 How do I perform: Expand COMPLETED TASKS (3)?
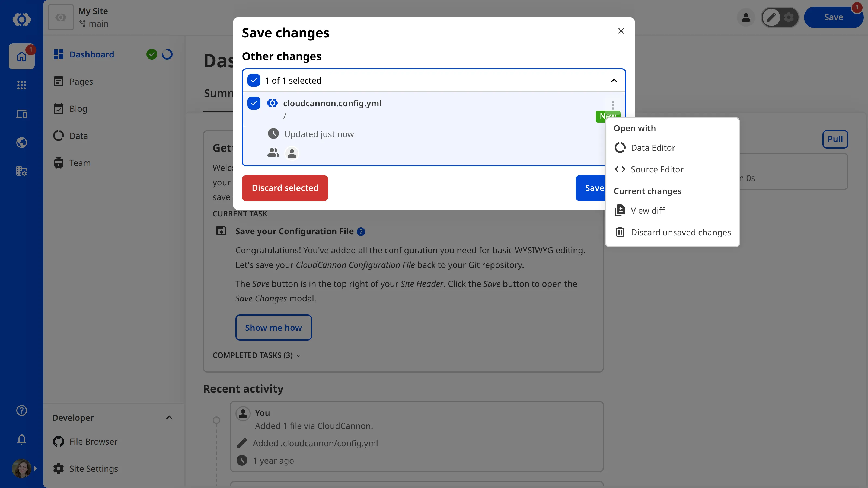(x=256, y=355)
